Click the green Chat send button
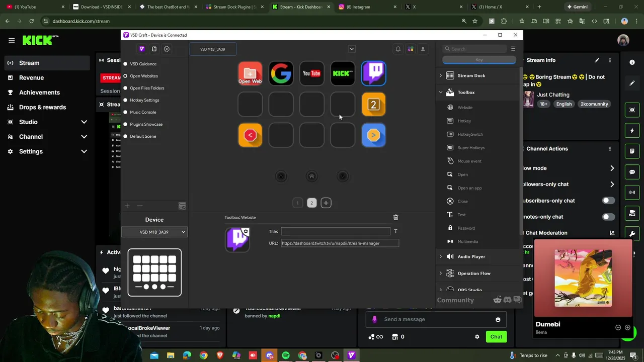Image resolution: width=644 pixels, height=362 pixels. tap(496, 337)
